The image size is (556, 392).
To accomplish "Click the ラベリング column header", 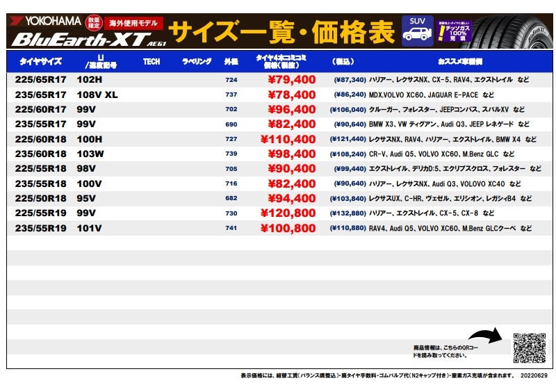I will point(197,62).
